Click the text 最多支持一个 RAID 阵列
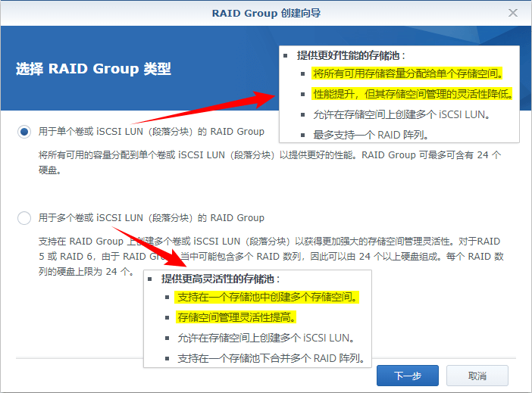The width and height of the screenshot is (532, 393). coord(371,135)
